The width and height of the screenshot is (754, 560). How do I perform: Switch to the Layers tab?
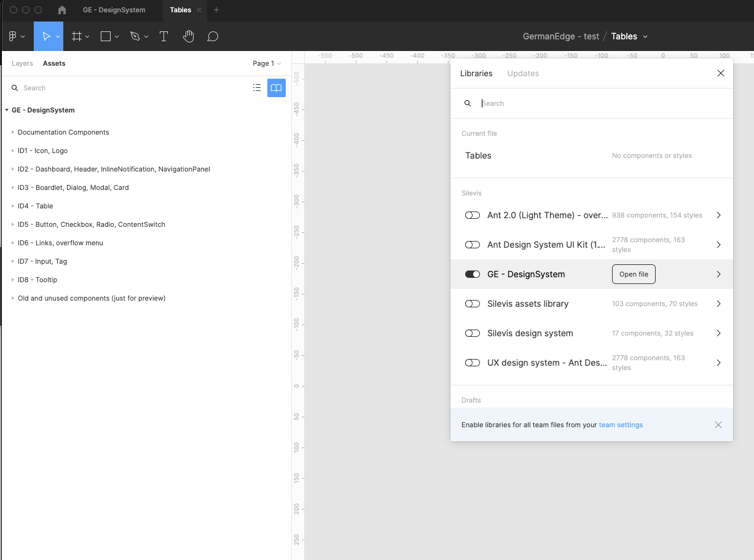[x=22, y=63]
